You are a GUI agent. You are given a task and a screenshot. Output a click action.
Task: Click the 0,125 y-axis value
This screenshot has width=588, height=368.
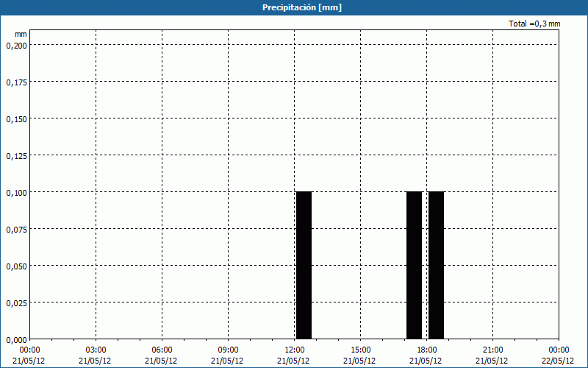point(16,156)
